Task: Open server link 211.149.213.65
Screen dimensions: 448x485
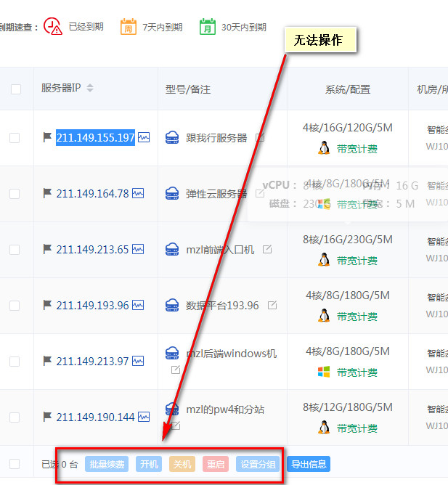Action: (x=92, y=250)
